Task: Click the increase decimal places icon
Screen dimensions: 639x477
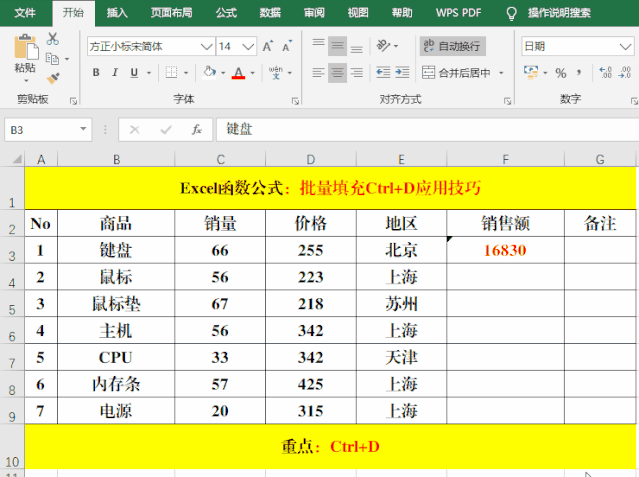Action: (604, 73)
